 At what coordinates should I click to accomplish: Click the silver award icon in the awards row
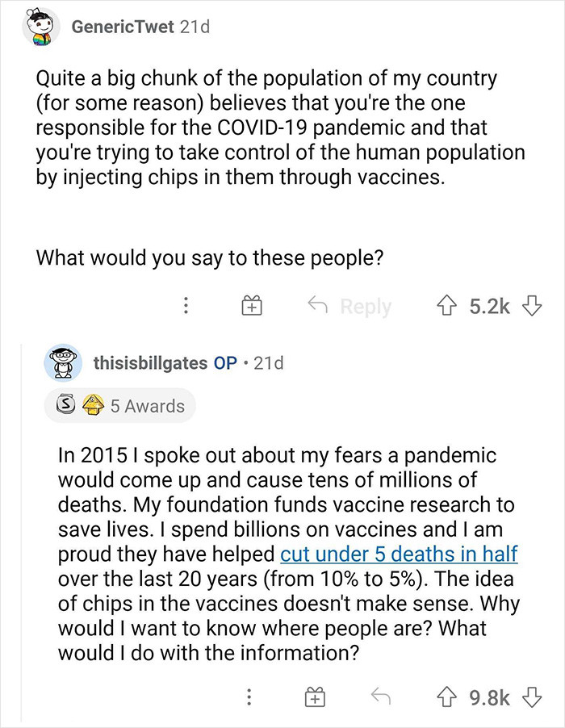pos(64,405)
